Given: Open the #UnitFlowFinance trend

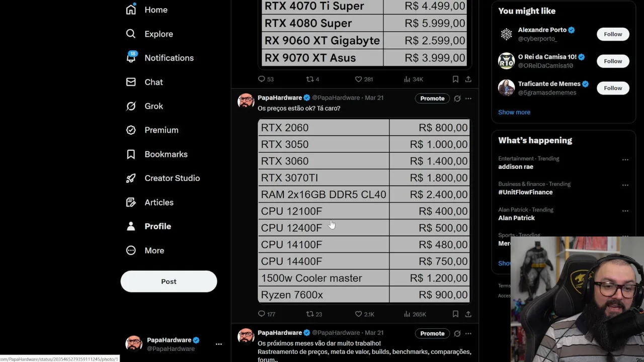Looking at the screenshot, I should 525,192.
